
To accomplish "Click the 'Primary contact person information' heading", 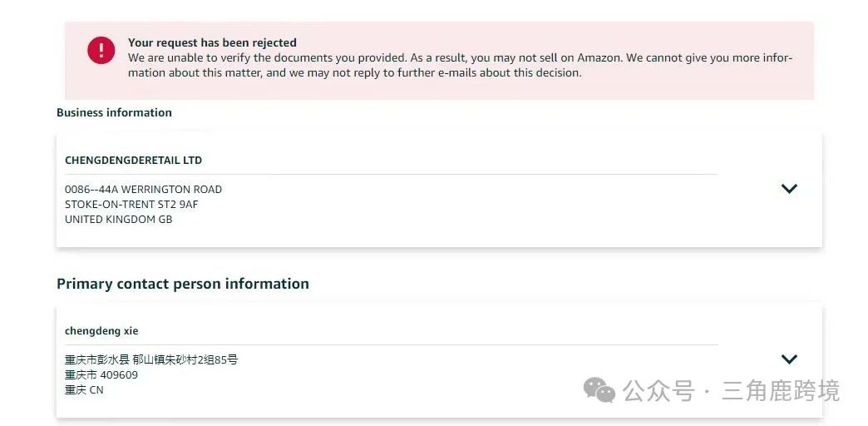I will (183, 284).
